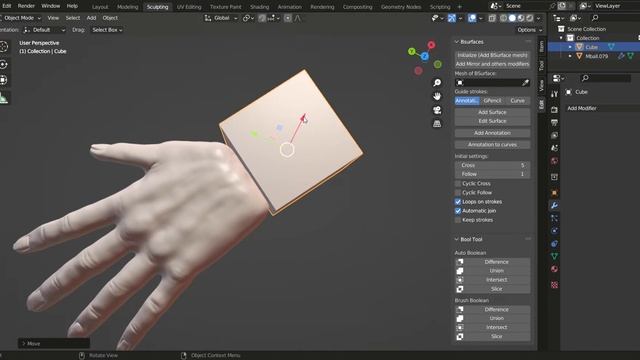Image resolution: width=640 pixels, height=360 pixels.
Task: Expand the Cube item in outliner
Action: [570, 47]
